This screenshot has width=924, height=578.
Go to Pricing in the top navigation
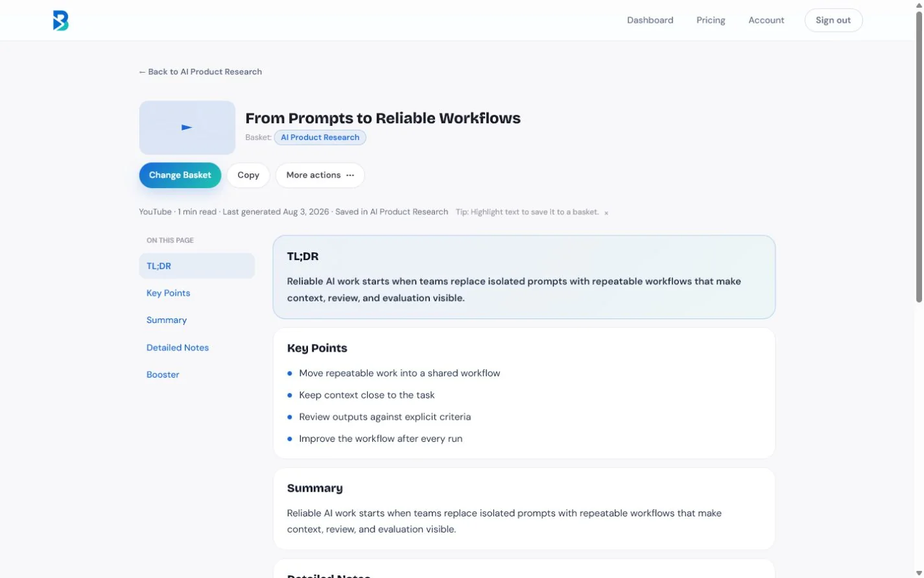coord(711,20)
